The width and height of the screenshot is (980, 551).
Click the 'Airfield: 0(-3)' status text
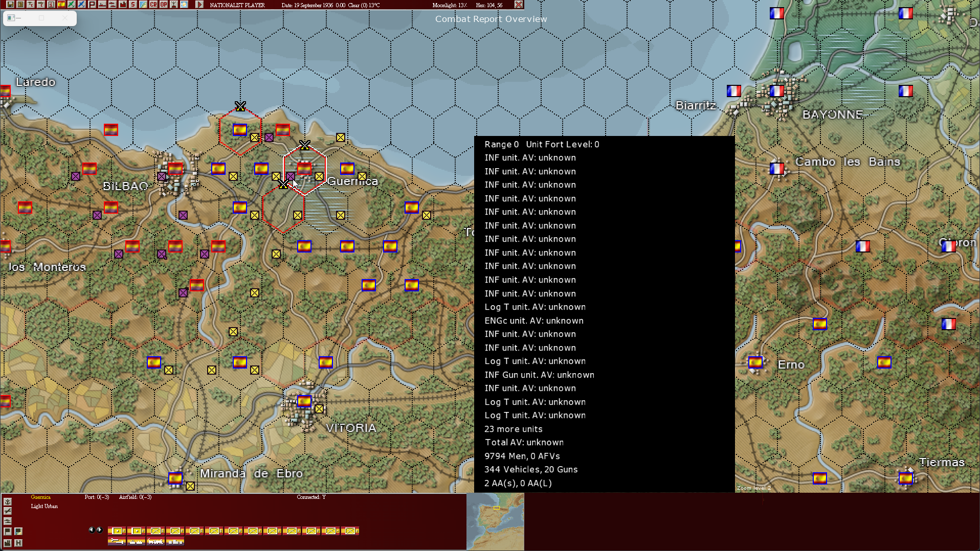point(135,497)
